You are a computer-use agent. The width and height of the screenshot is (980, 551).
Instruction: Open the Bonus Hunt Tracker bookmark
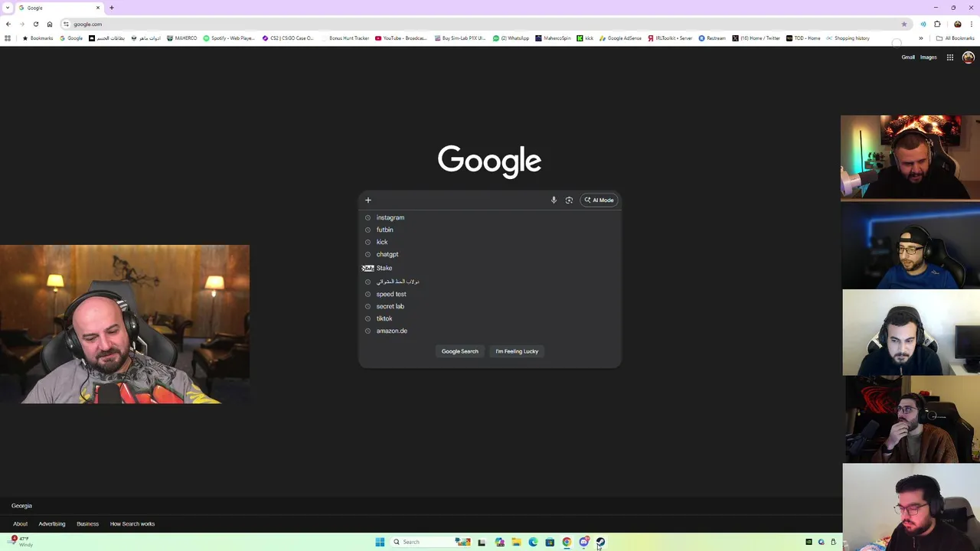coord(345,38)
